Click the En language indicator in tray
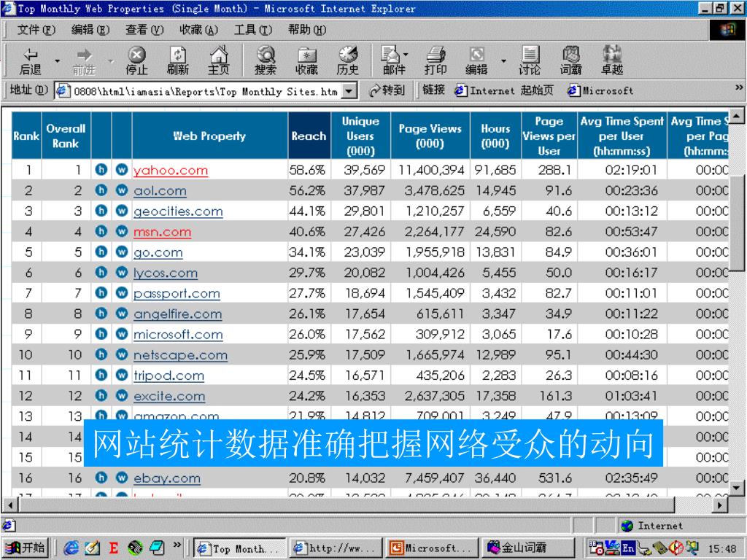 click(x=628, y=548)
